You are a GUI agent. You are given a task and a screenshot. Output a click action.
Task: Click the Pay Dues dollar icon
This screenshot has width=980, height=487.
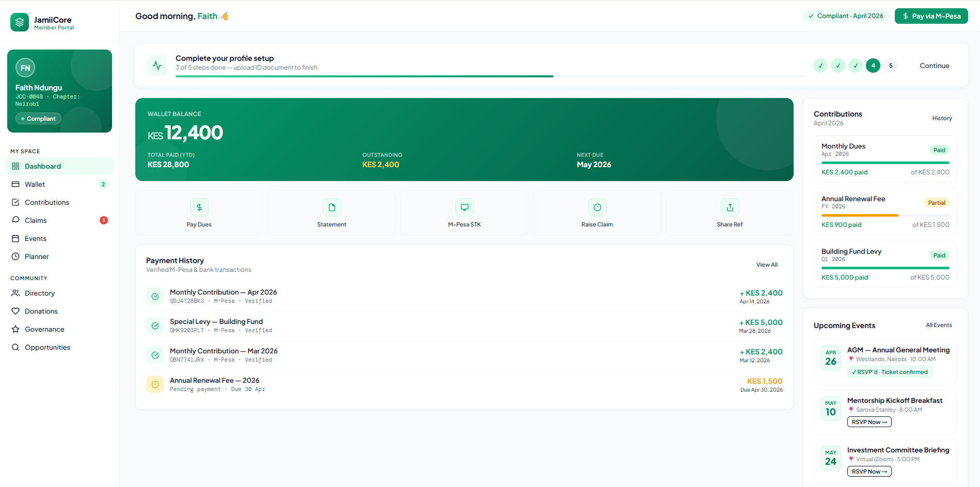(199, 207)
